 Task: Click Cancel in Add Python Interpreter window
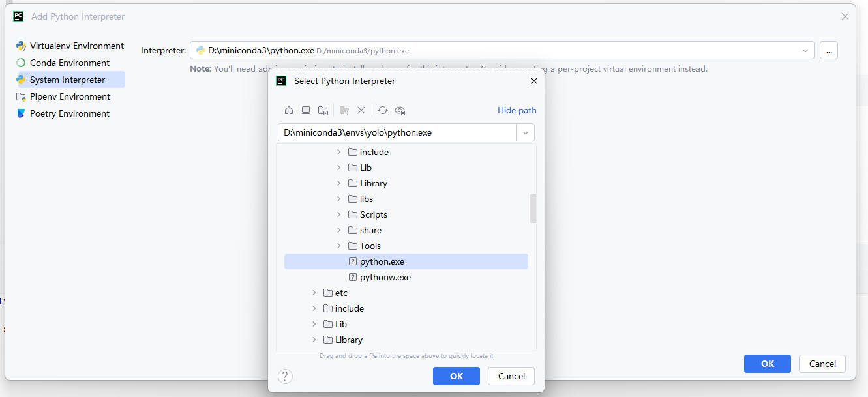click(x=822, y=364)
